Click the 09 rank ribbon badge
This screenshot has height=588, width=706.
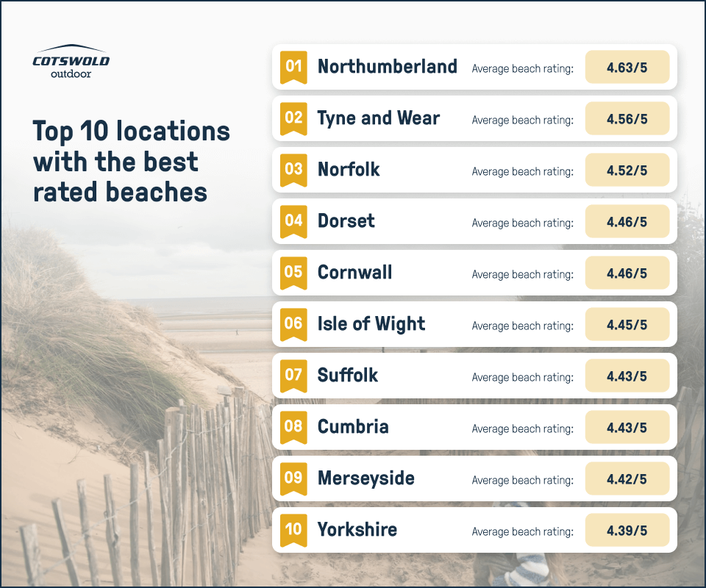pos(293,479)
